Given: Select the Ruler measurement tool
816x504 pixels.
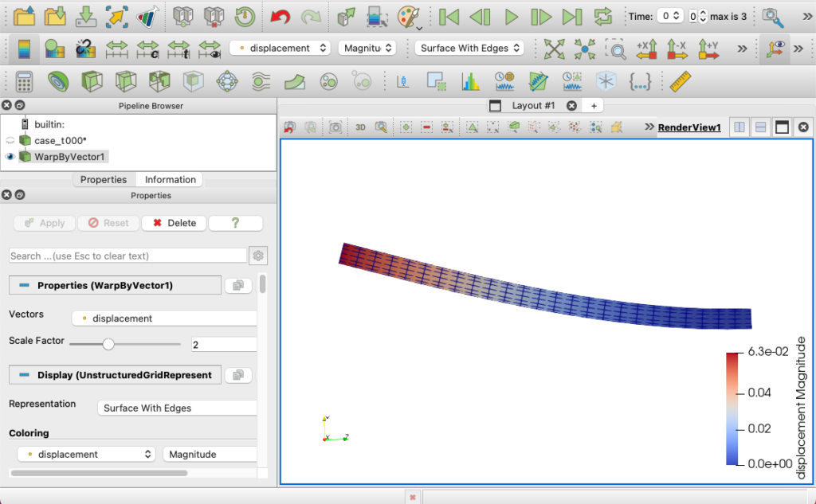Looking at the screenshot, I should (680, 82).
